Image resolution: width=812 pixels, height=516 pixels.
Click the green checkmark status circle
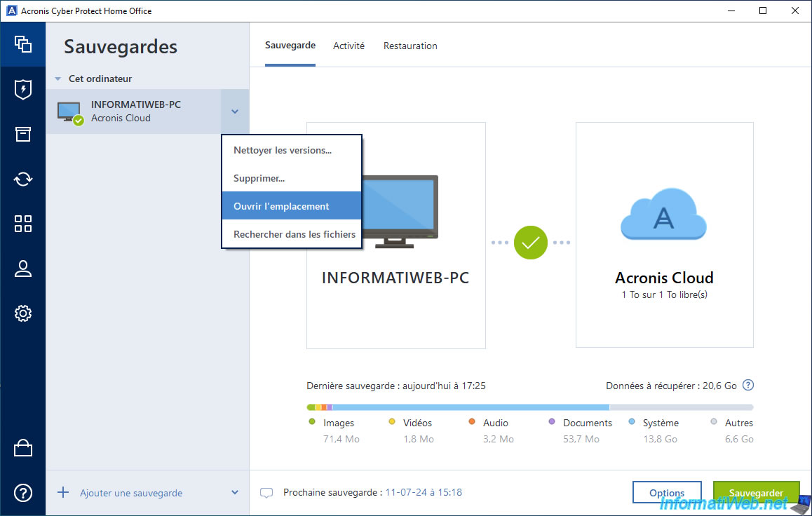click(531, 242)
